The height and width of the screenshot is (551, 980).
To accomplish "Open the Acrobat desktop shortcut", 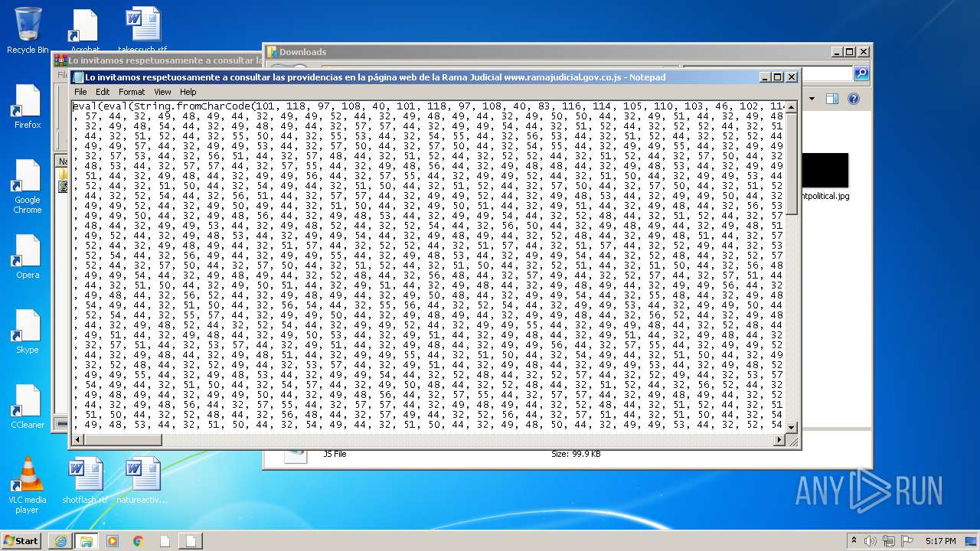I will (x=85, y=31).
